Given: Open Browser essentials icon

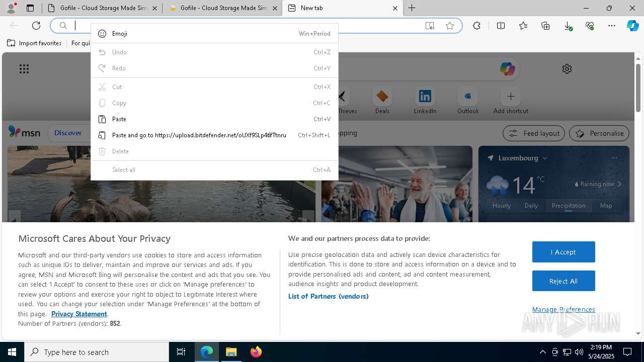Looking at the screenshot, I should click(590, 26).
